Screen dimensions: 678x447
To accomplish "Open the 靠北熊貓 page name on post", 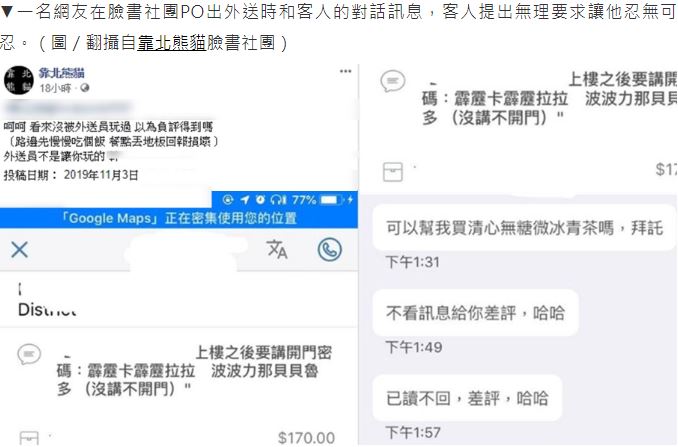I will tap(61, 73).
